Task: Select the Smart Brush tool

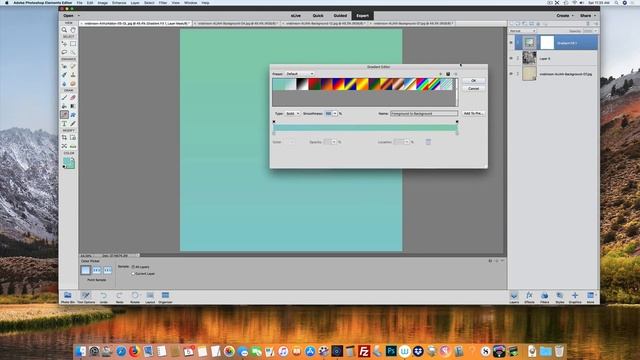Action: [64, 75]
